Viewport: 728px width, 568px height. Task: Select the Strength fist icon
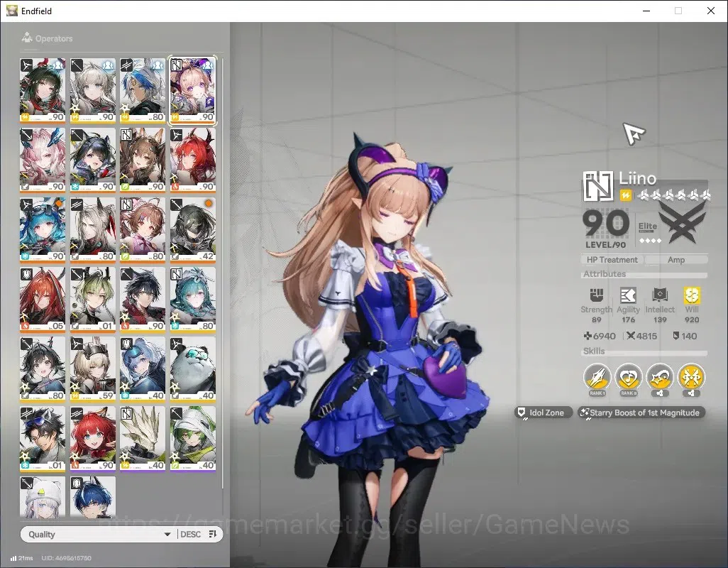(596, 295)
